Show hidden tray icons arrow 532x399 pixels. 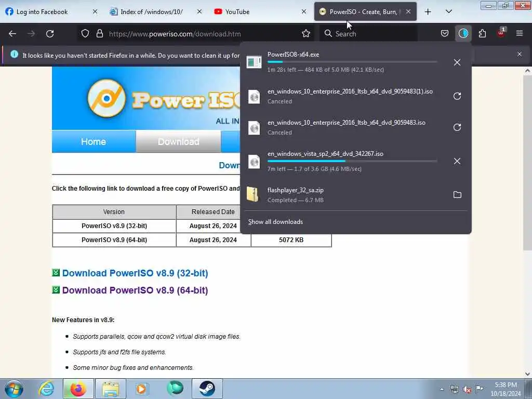tap(442, 389)
